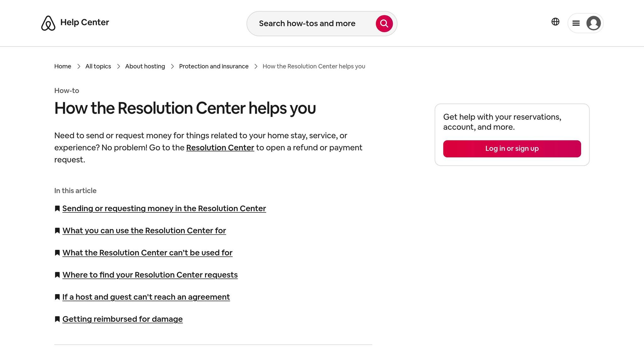
Task: Open the globe language icon
Action: 556,22
